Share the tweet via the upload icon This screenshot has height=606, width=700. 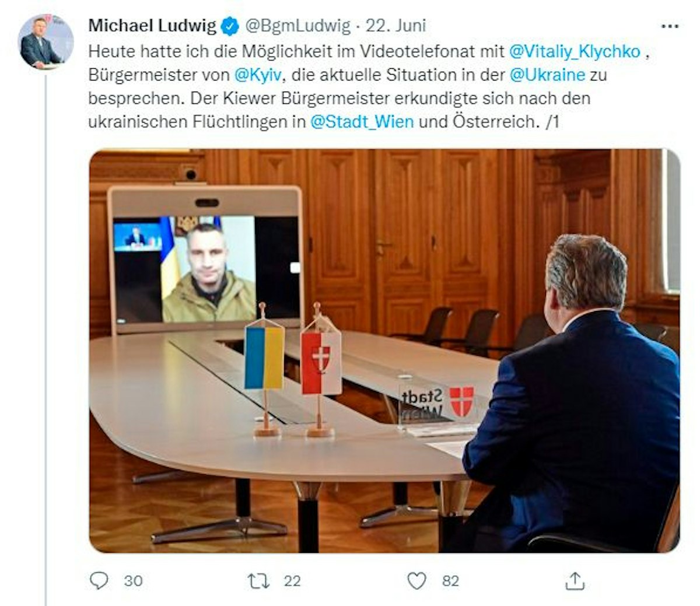575,580
